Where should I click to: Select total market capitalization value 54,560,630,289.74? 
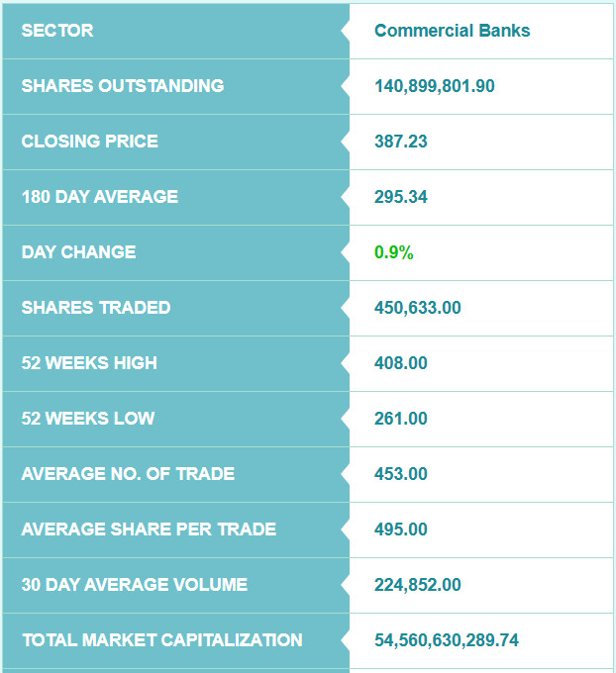[447, 639]
